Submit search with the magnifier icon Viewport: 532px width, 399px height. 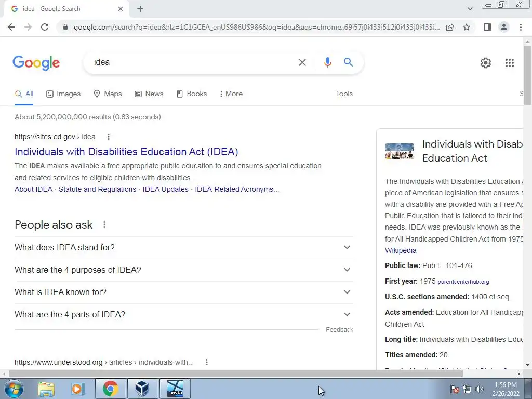tap(348, 62)
